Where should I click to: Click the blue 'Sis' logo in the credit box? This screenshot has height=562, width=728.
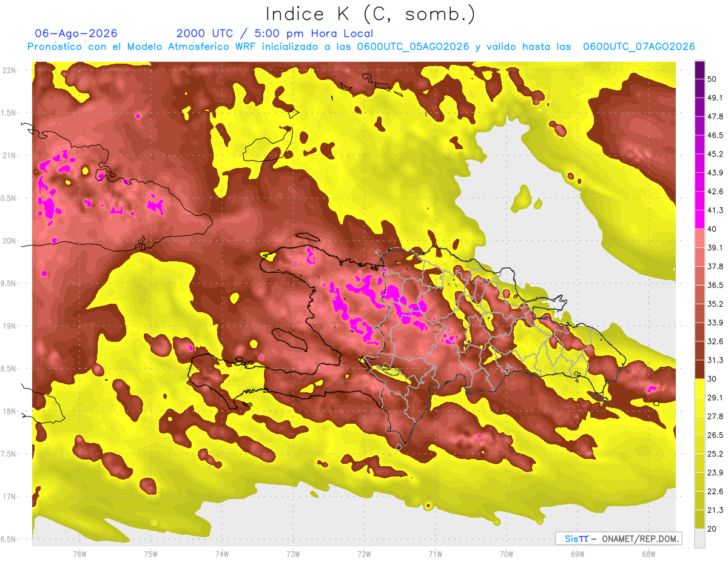tap(571, 538)
